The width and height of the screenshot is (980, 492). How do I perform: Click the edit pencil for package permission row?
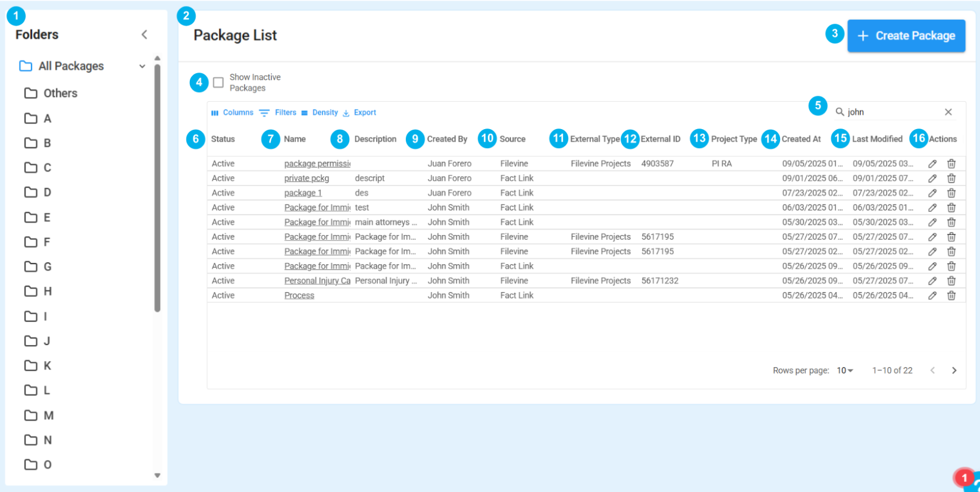click(932, 164)
